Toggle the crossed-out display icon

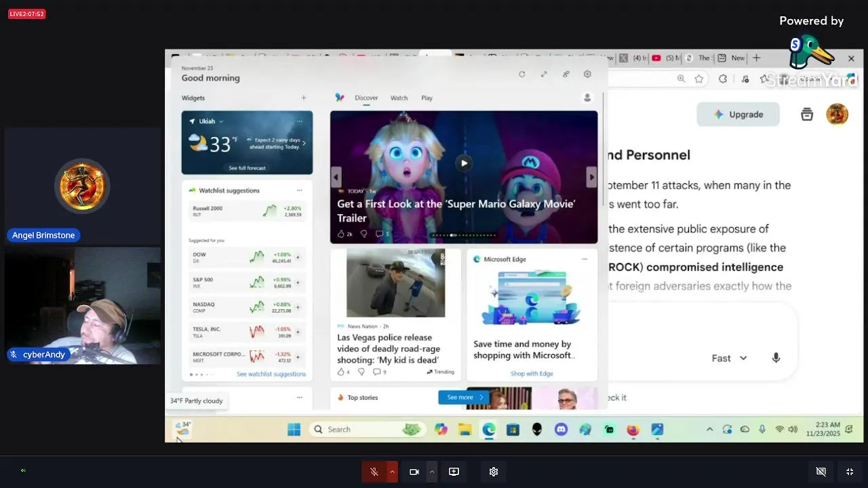[x=821, y=472]
